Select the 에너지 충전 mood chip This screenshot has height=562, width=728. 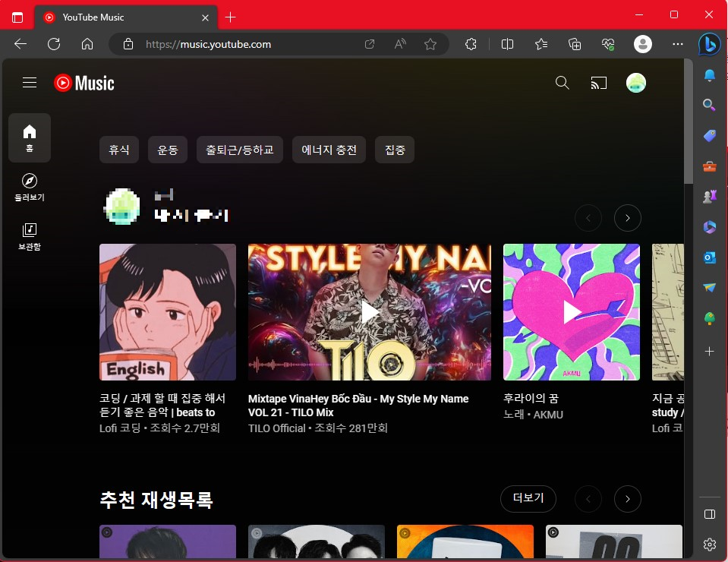(329, 150)
